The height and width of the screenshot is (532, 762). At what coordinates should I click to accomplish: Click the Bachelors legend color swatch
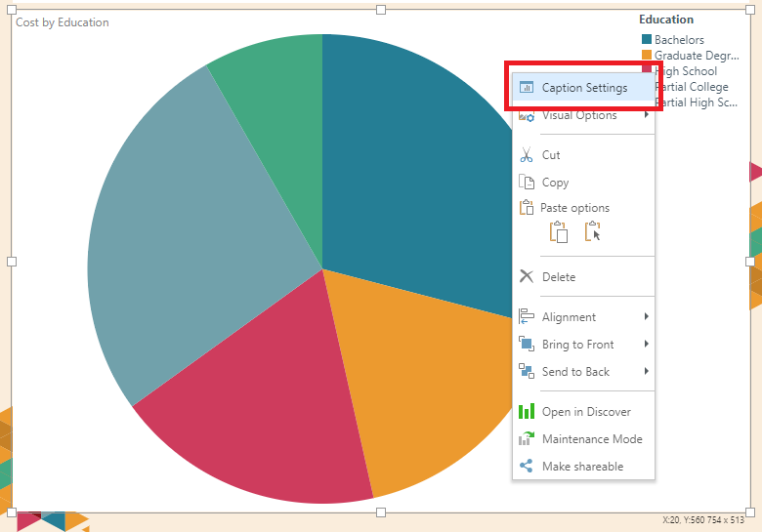point(646,40)
